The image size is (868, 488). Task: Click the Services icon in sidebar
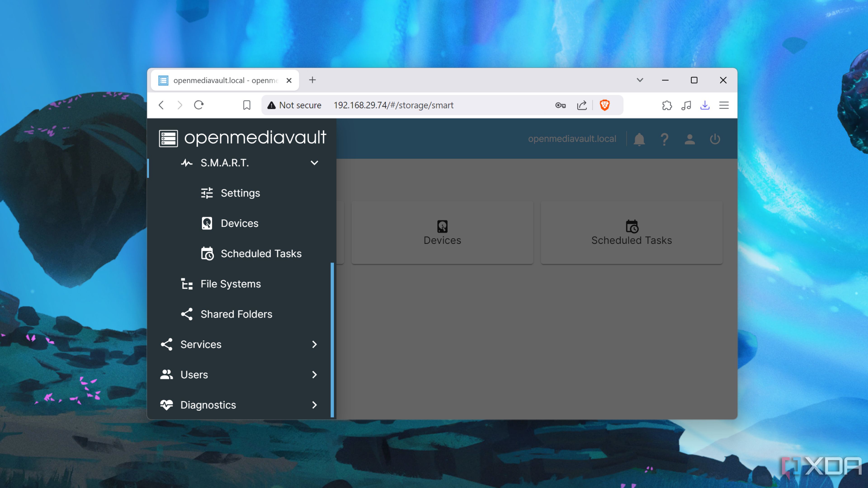click(166, 344)
